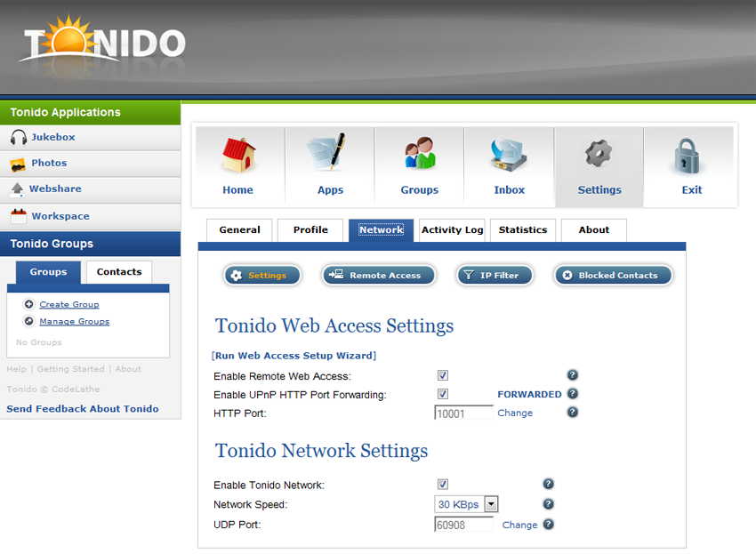Open Remote Access settings button

click(x=379, y=276)
